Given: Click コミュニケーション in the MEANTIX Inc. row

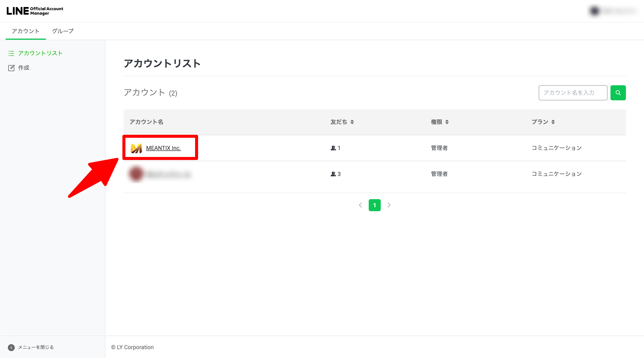Looking at the screenshot, I should point(556,148).
